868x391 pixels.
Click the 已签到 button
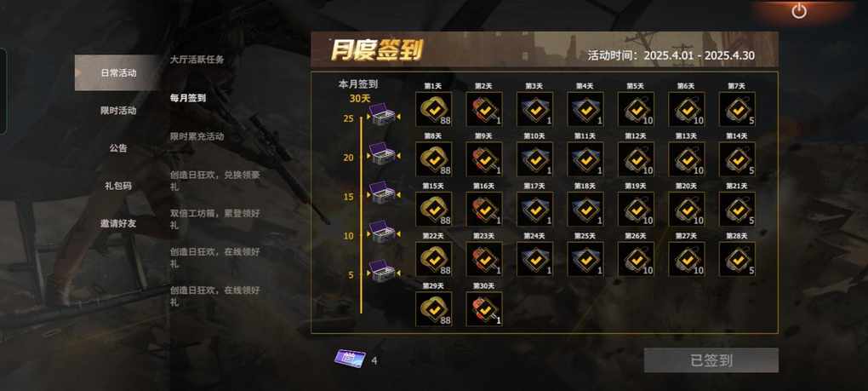(711, 360)
